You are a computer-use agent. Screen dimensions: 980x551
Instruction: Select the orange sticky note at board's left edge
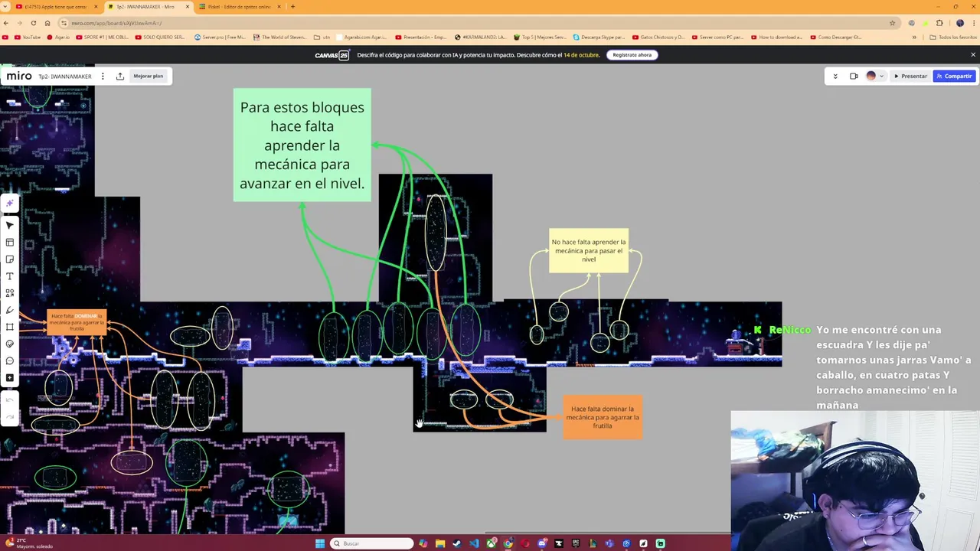[76, 321]
